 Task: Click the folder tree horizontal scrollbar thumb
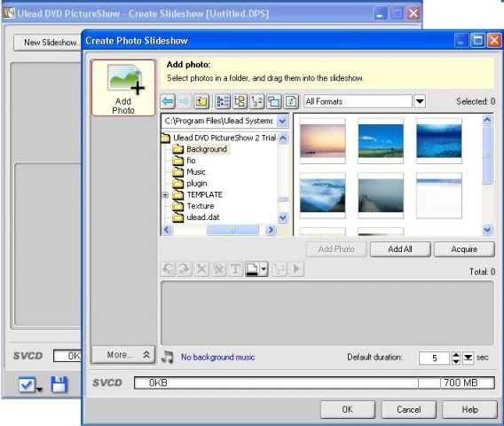232,230
